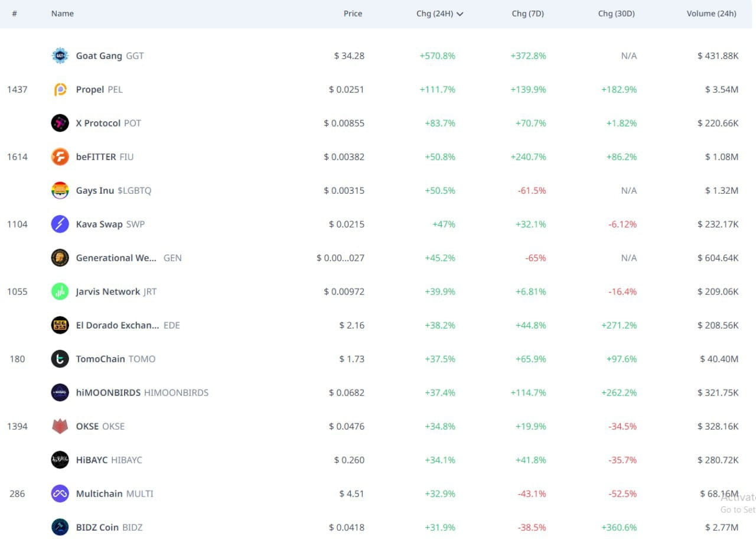The width and height of the screenshot is (756, 539).
Task: Click the BIDZ Coin logo
Action: coord(60,527)
